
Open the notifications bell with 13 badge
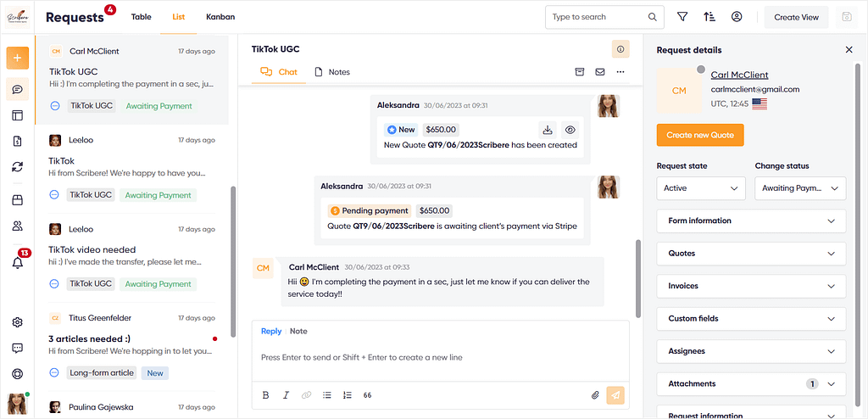[x=18, y=263]
